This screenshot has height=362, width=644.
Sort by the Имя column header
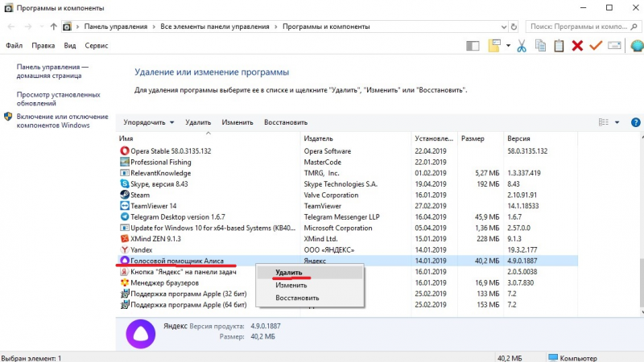(x=208, y=138)
